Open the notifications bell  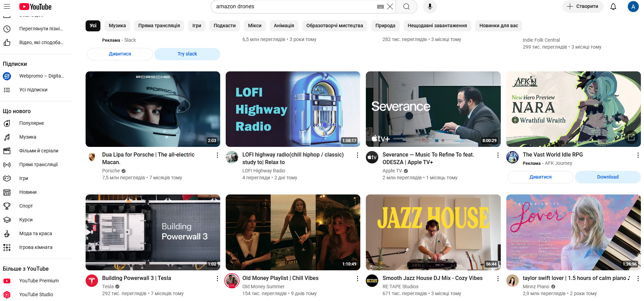[x=613, y=7]
